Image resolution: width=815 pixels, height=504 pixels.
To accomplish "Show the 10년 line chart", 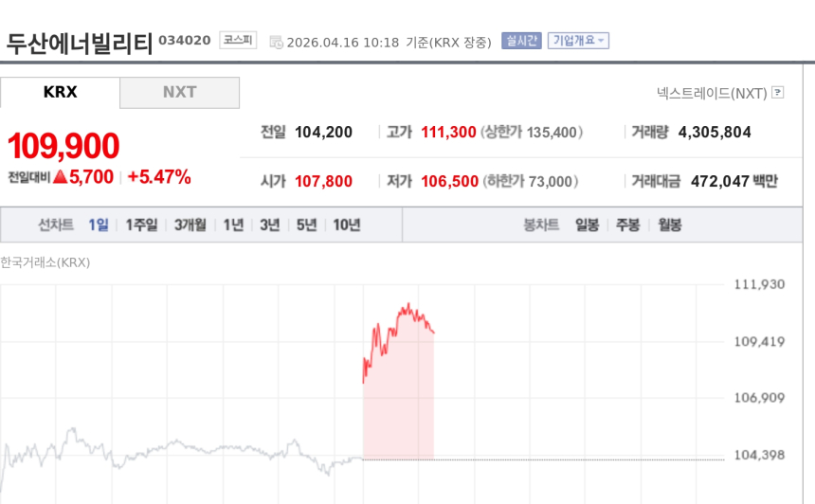I will (346, 225).
